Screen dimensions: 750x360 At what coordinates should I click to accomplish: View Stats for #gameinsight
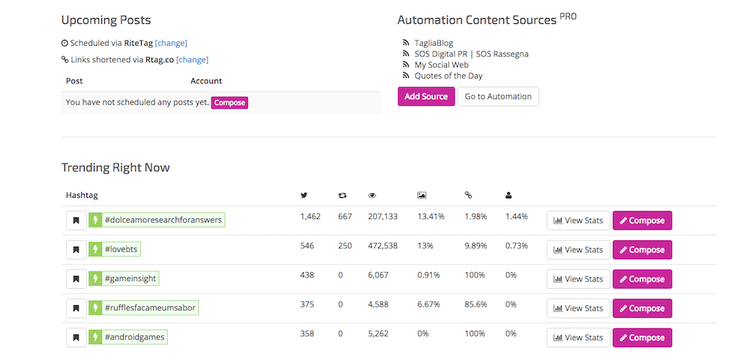578,279
